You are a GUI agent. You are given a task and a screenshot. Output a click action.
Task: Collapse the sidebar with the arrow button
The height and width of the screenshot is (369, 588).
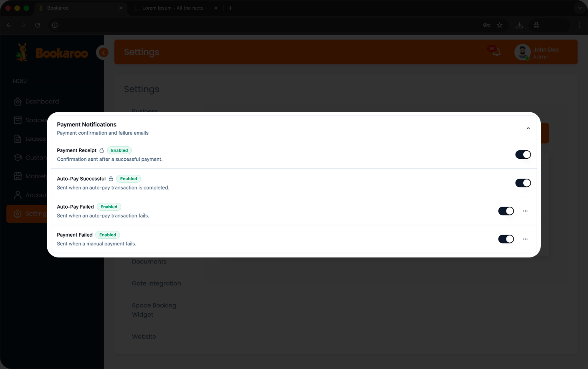pos(103,52)
